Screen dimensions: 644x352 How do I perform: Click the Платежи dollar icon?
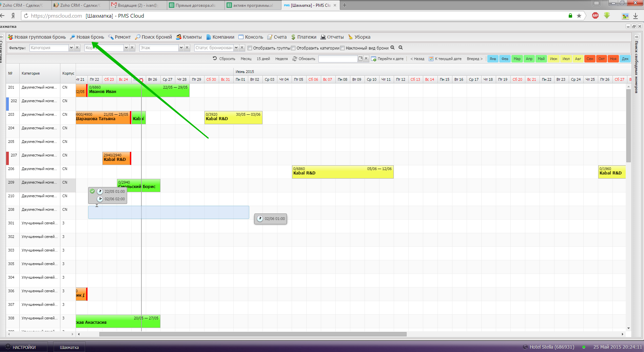[x=293, y=37]
